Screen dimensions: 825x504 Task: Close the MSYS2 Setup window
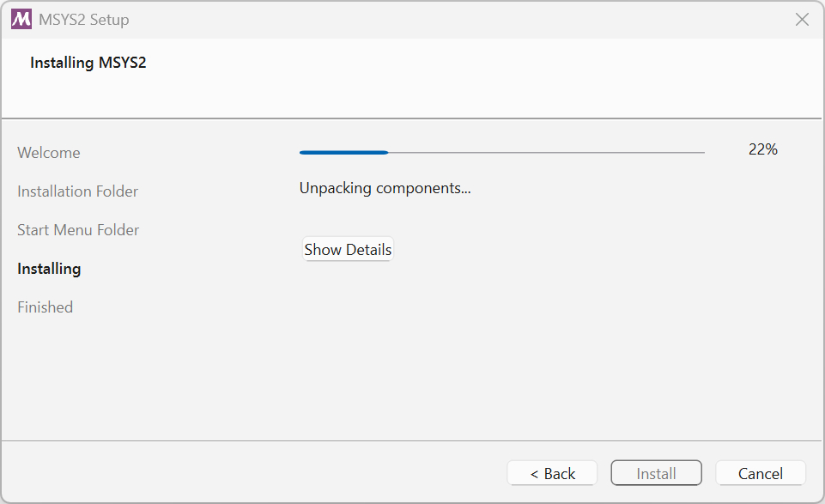tap(802, 20)
